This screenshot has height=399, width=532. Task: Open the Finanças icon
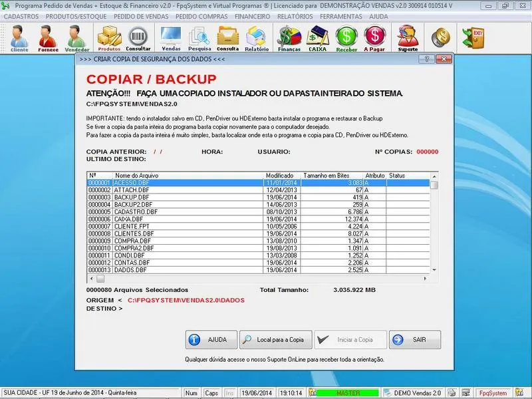289,38
